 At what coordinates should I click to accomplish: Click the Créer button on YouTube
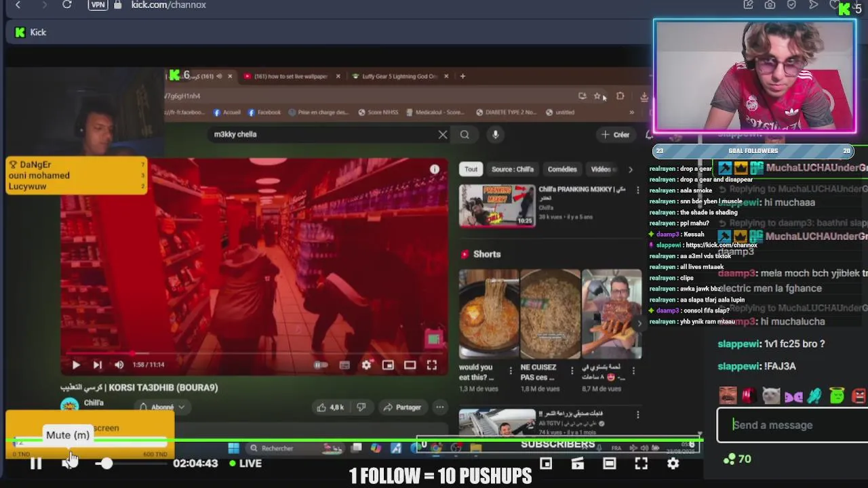[x=616, y=134]
